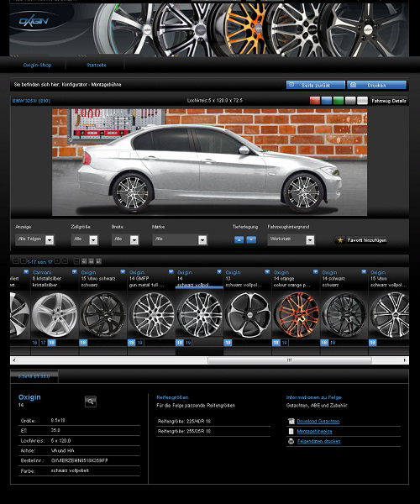Open the Oxigin-Shop menu item
Viewport: 420px width, 504px height.
[x=37, y=65]
